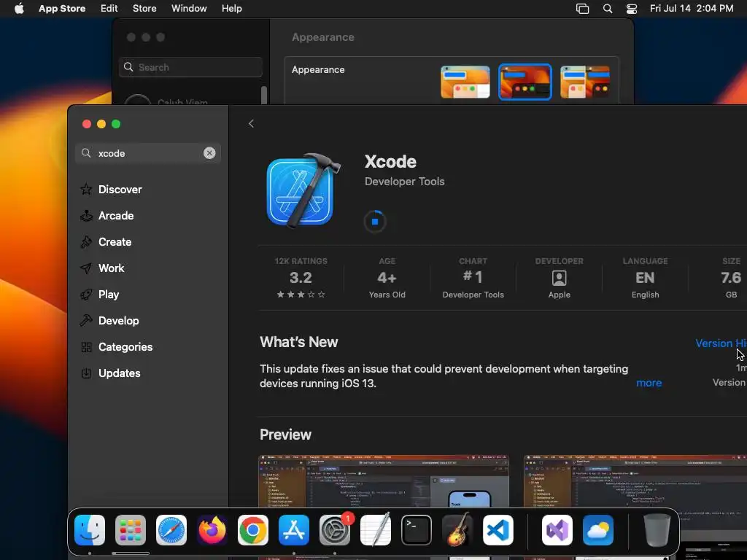747x560 pixels.
Task: Open the first Xcode preview screenshot
Action: [384, 481]
